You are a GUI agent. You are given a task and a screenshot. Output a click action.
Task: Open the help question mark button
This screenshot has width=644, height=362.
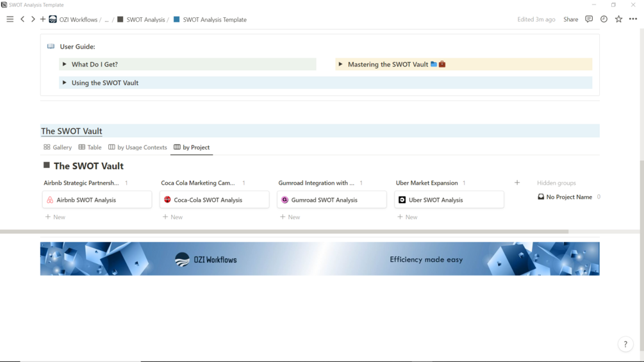625,344
